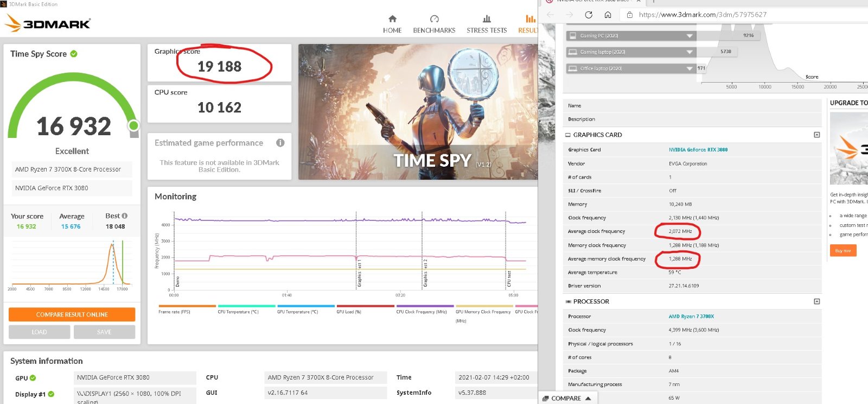This screenshot has height=404, width=868.
Task: Open the BENCHMARKS tab
Action: click(x=434, y=24)
